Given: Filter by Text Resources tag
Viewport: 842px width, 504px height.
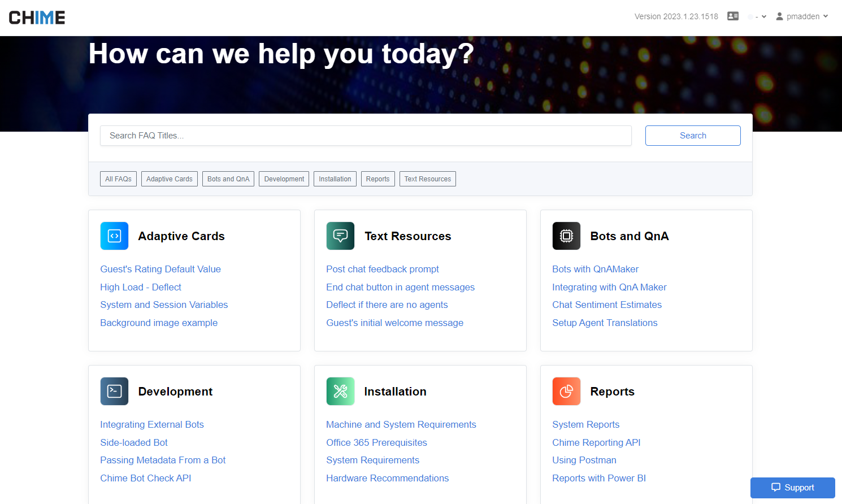Looking at the screenshot, I should pos(427,179).
